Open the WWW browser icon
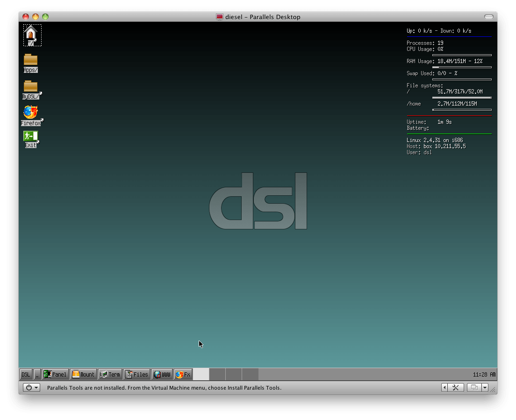 coord(161,374)
